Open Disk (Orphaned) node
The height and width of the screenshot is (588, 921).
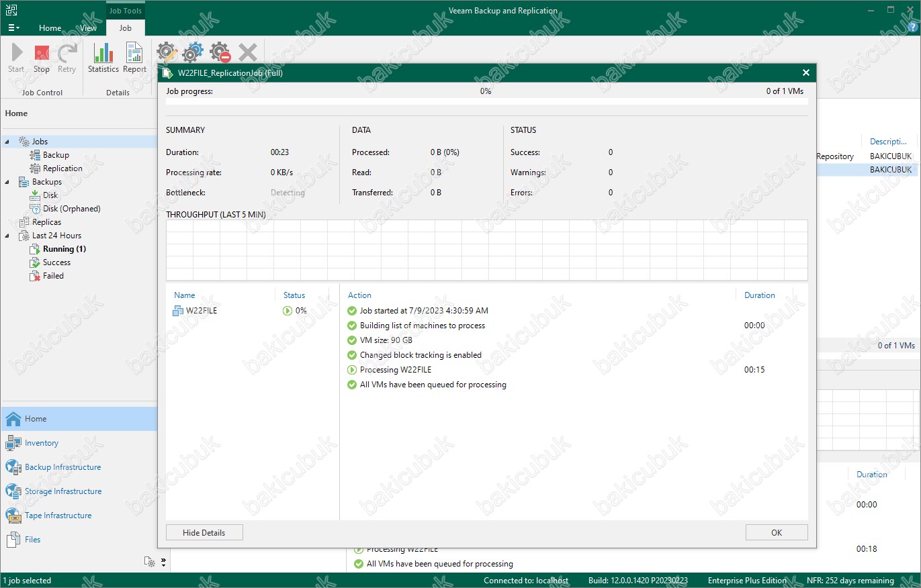71,209
